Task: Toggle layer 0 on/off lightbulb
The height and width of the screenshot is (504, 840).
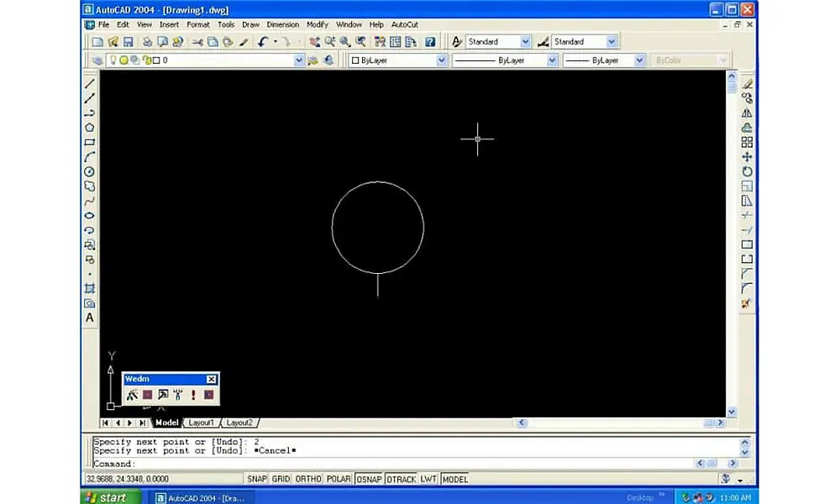Action: pyautogui.click(x=113, y=60)
